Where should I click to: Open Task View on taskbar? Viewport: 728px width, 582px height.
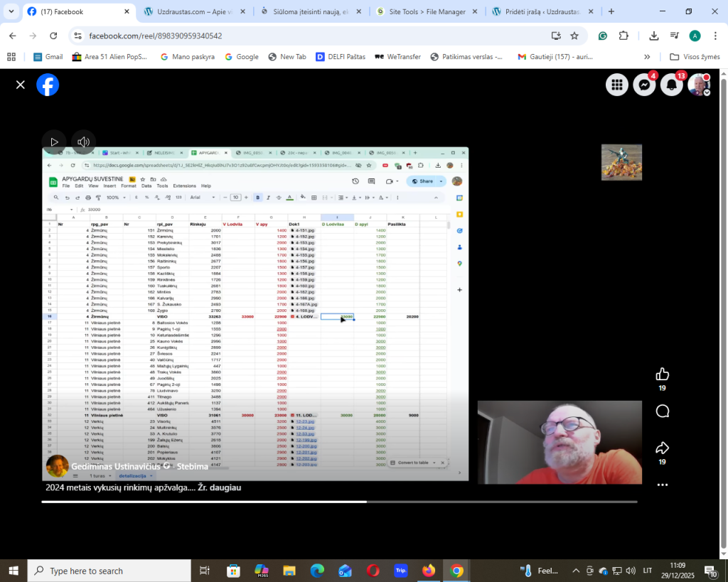pos(204,571)
